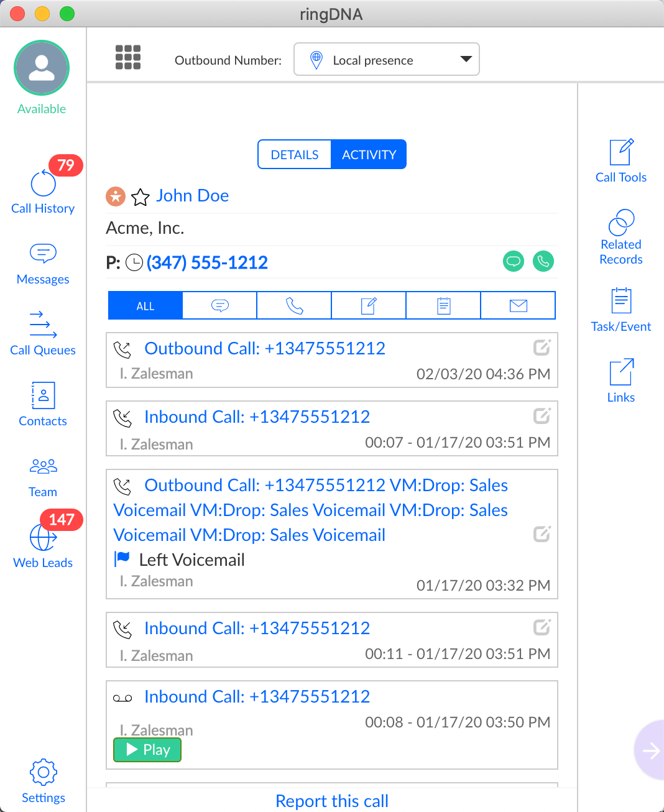Click the voicemail tape icon

click(x=122, y=698)
